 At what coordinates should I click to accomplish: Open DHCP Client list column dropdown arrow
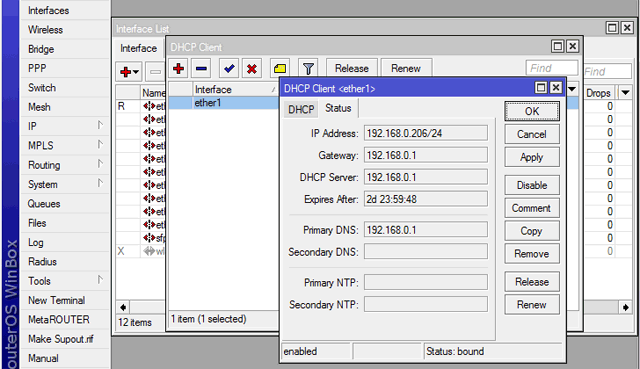572,89
